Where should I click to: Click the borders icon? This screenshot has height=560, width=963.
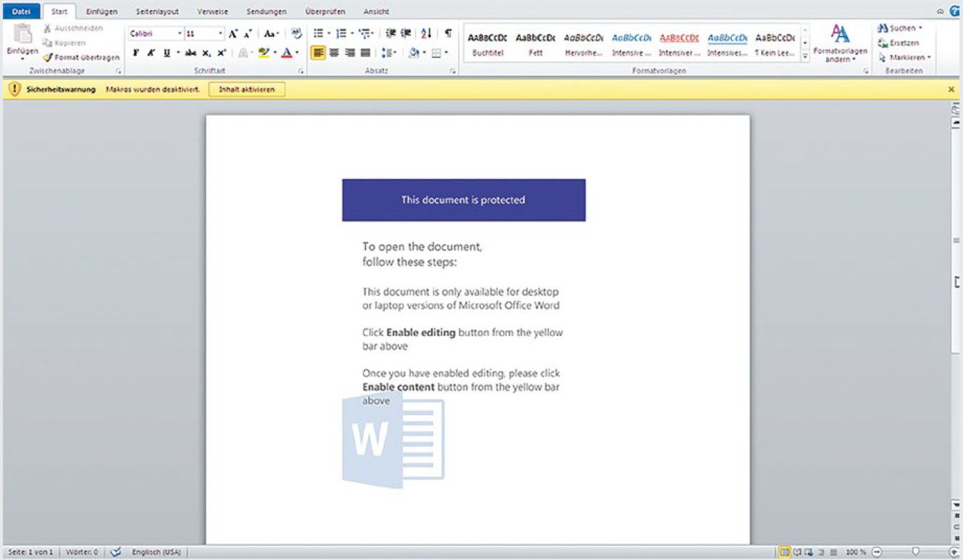[x=436, y=53]
